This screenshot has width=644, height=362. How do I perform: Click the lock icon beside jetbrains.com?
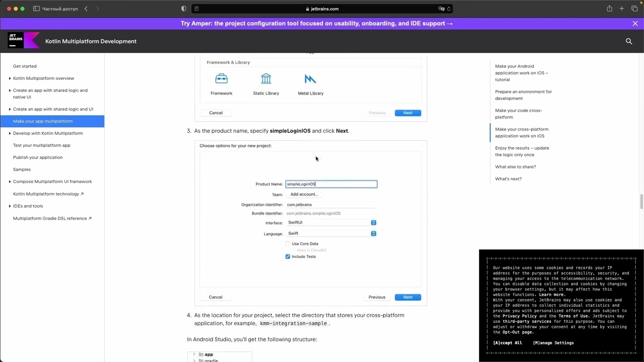click(307, 9)
